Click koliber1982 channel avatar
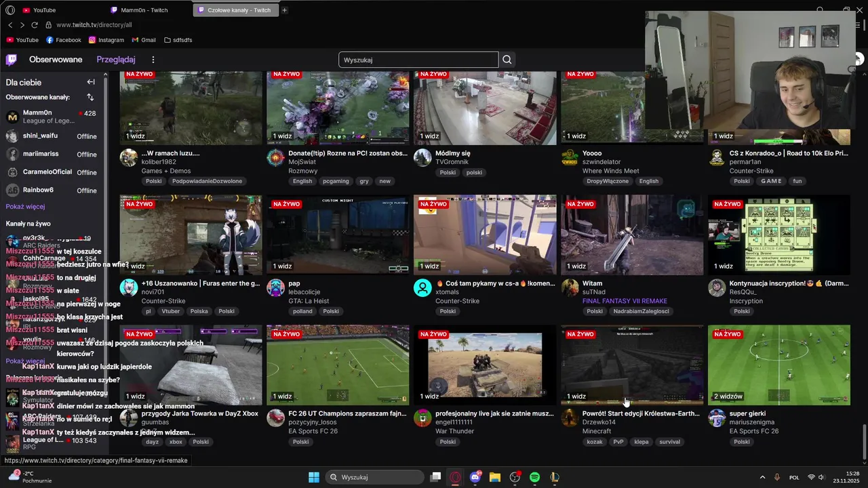868x488 pixels. tap(129, 158)
